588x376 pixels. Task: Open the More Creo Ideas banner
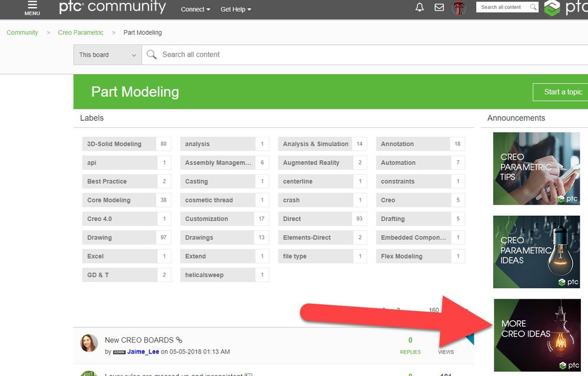coord(537,335)
